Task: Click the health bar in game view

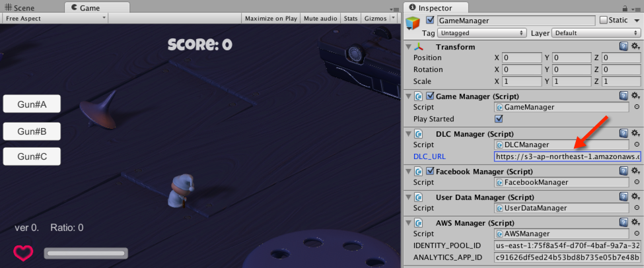Action: (85, 253)
